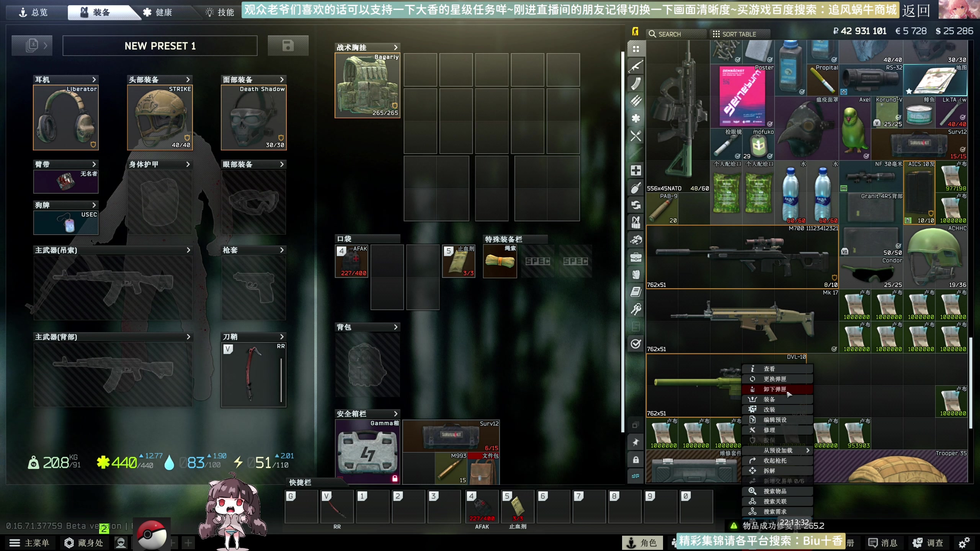Filter stash by keys icon
The width and height of the screenshot is (980, 551).
635,309
